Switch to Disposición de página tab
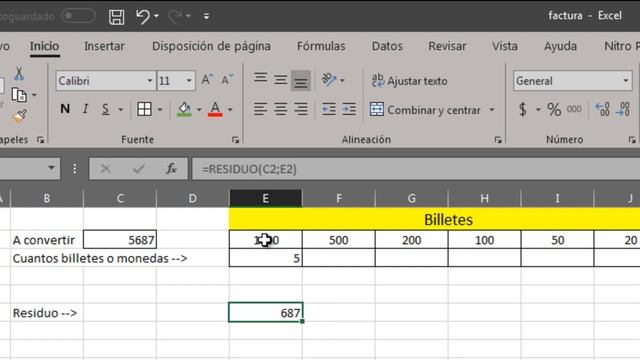640x360 pixels. [211, 46]
